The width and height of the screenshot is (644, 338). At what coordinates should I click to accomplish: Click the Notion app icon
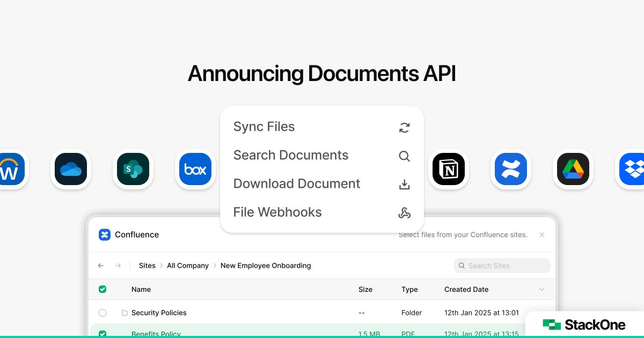449,169
